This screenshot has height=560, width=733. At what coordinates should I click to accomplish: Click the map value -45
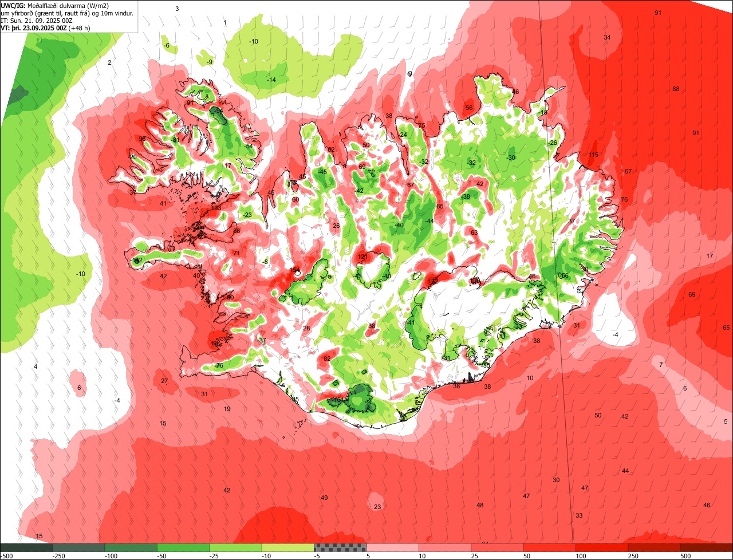[322, 172]
